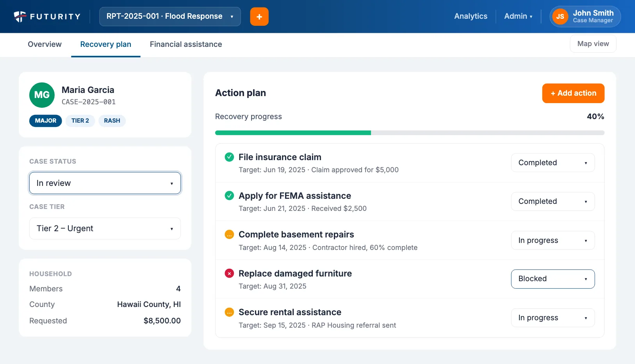Click the JS user avatar

click(x=560, y=16)
